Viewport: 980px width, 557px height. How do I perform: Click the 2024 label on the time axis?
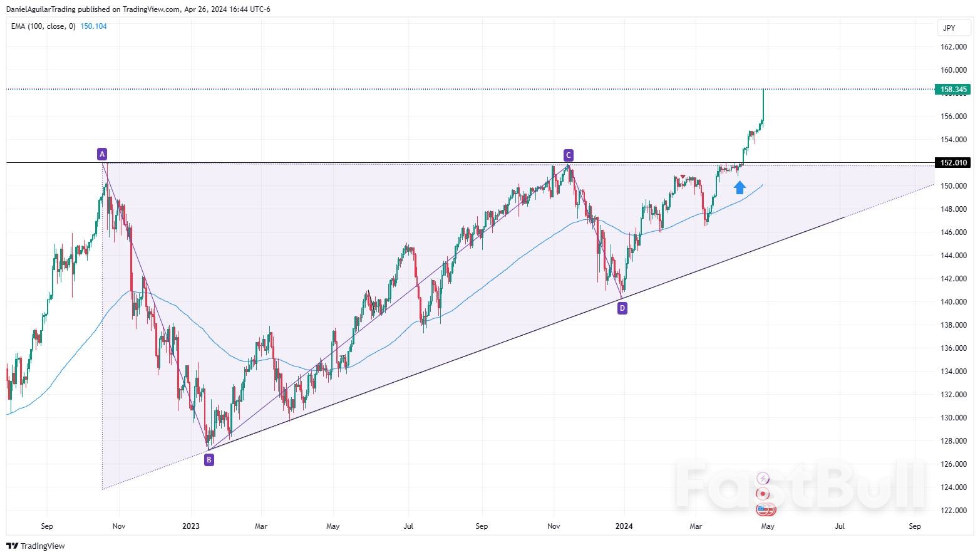tap(624, 526)
